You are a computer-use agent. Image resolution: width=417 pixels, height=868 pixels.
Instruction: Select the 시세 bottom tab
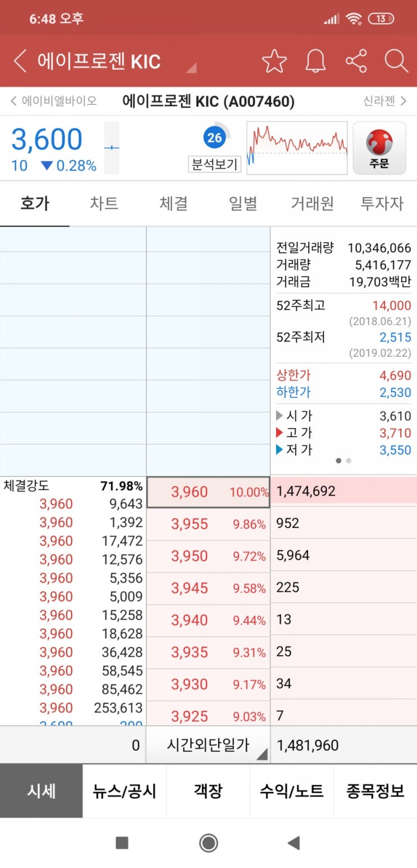tap(42, 791)
